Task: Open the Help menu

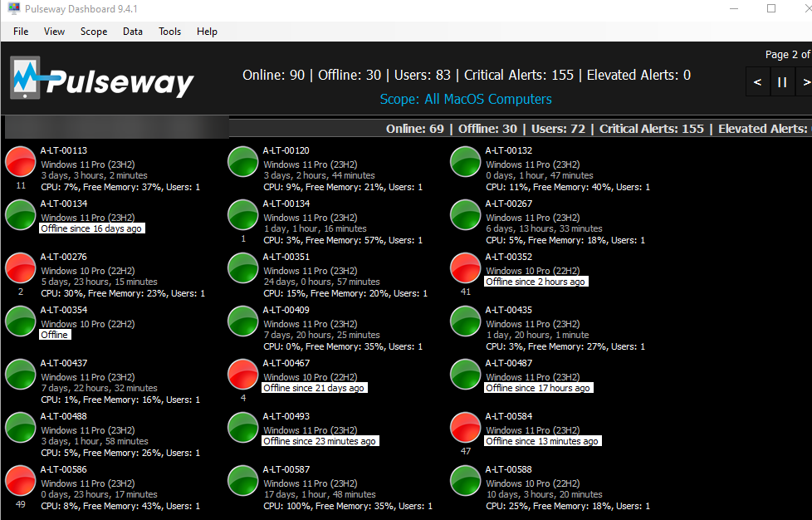Action: pyautogui.click(x=207, y=32)
